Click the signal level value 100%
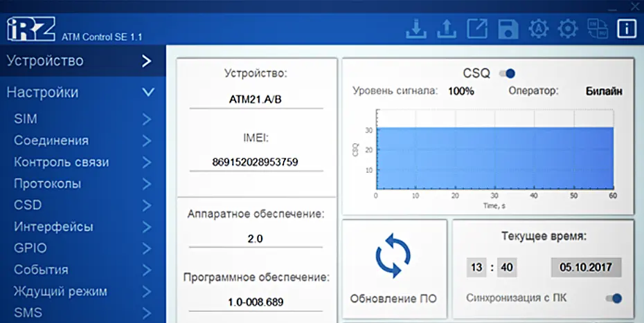Viewport: 644px width, 323px height. coord(460,91)
